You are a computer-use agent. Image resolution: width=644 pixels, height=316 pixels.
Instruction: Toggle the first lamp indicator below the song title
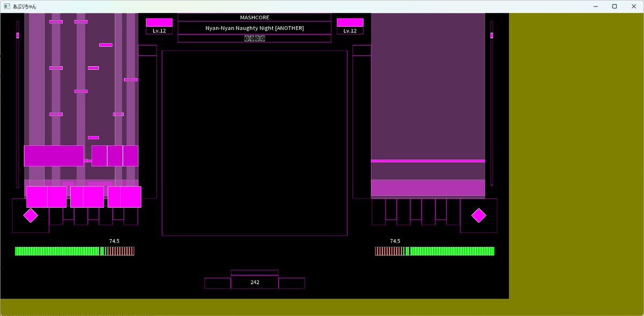tap(247, 38)
